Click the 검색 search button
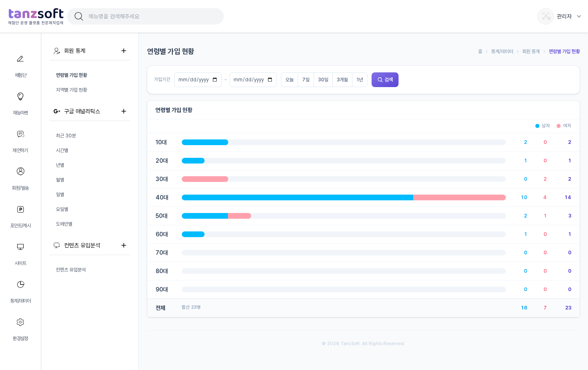588x370 pixels. (x=385, y=80)
